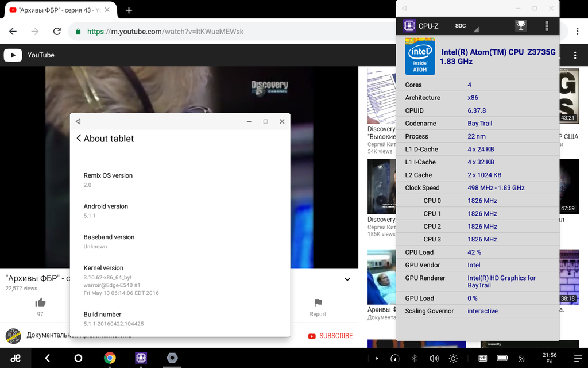The width and height of the screenshot is (588, 368).
Task: Select Kernel version entry
Action: click(180, 280)
